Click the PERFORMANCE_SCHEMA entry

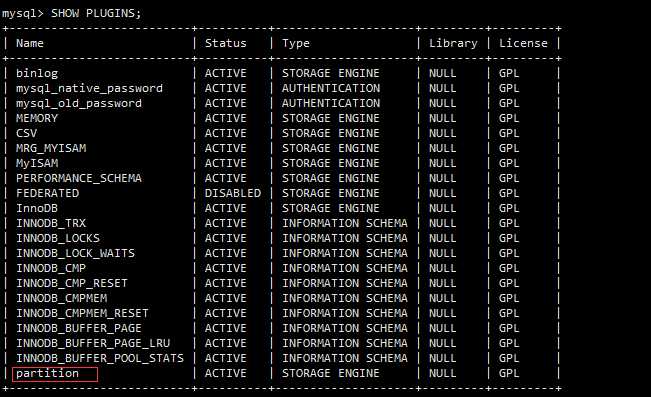pyautogui.click(x=79, y=178)
